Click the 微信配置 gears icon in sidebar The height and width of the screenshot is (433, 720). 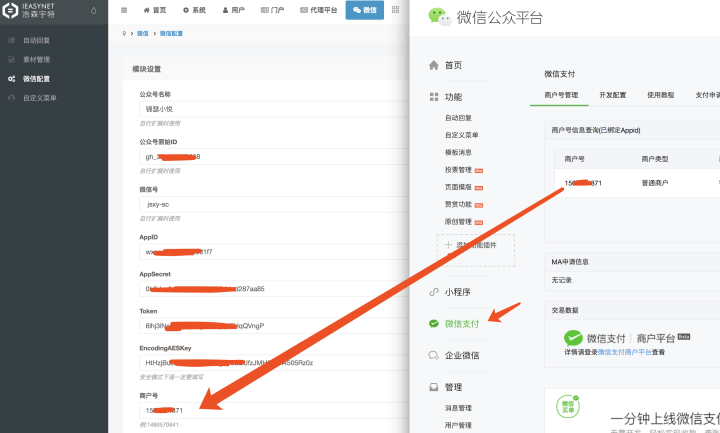(x=11, y=79)
